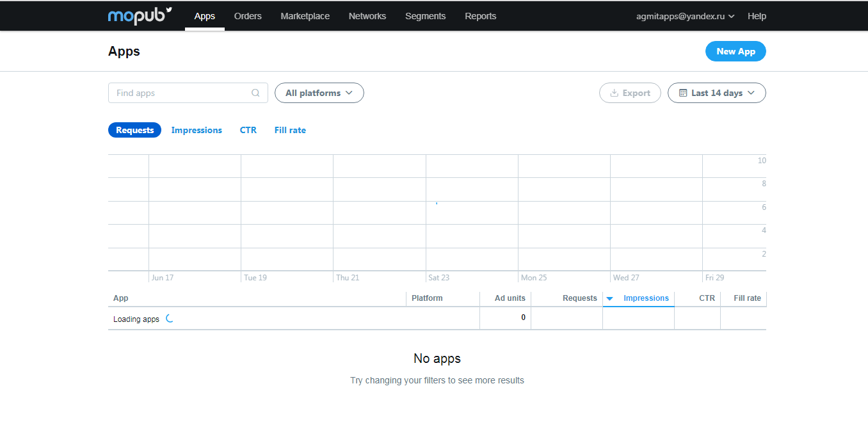Sort by the CTR table column header

(x=707, y=298)
